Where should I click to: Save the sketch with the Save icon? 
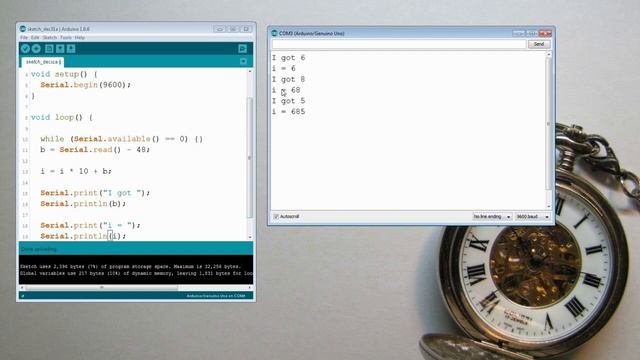71,49
